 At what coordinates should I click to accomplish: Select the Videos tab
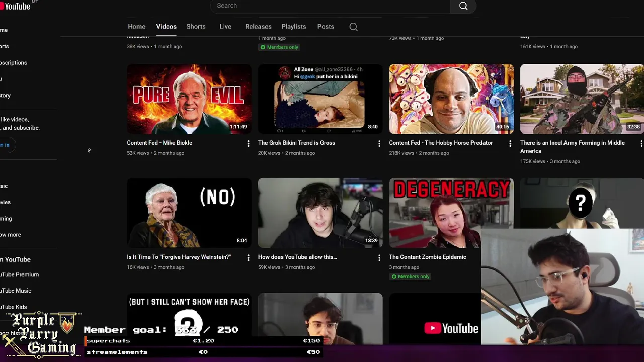[166, 27]
